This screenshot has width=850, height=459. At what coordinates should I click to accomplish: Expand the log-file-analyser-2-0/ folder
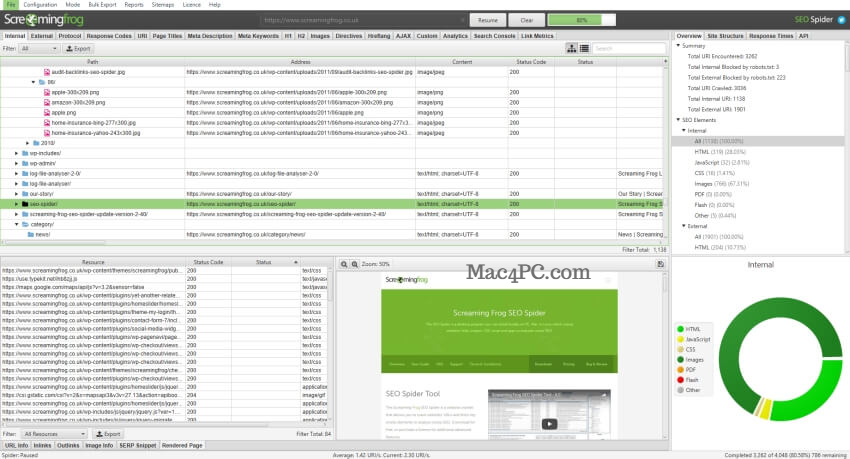click(16, 173)
